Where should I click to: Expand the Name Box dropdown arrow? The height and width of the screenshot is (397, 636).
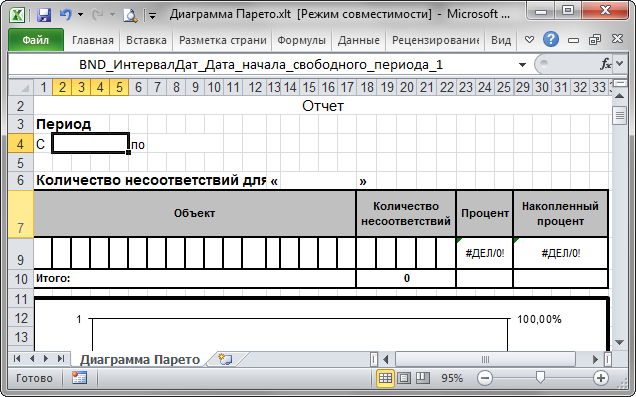click(522, 65)
